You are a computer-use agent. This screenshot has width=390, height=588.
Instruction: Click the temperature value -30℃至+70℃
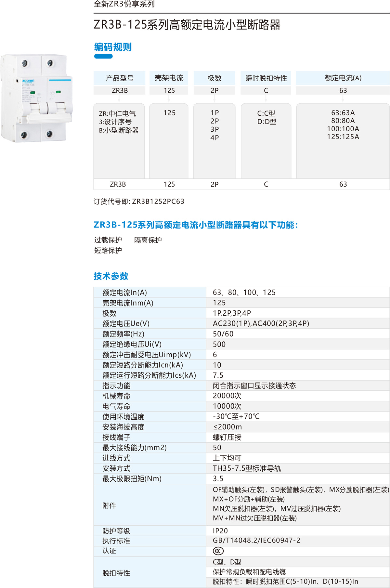point(236,417)
